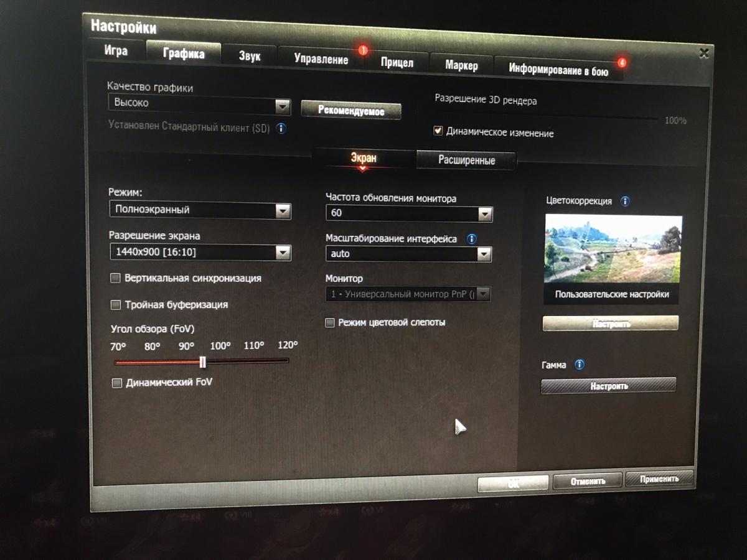Switch to Прицел tab
Screen dimensions: 747x560
397,63
